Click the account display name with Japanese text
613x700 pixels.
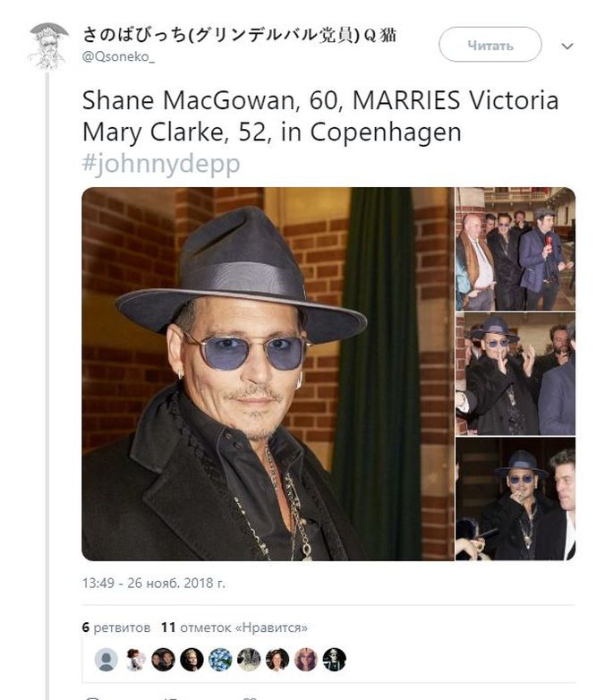click(239, 35)
